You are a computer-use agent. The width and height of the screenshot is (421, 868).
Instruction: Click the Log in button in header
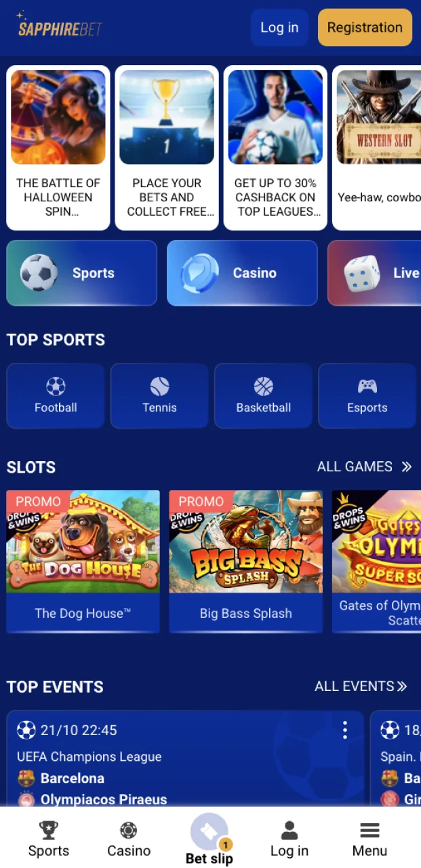pos(279,28)
